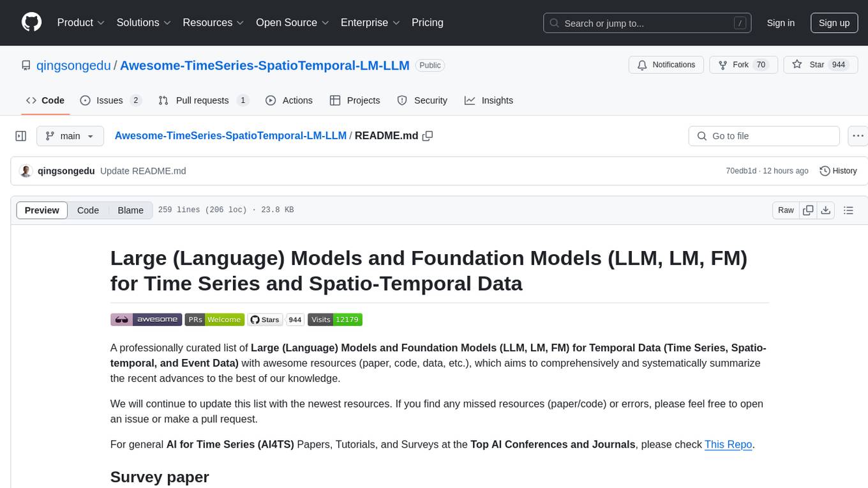Viewport: 868px width, 488px height.
Task: Click the PRs Welcome badge
Action: point(215,319)
